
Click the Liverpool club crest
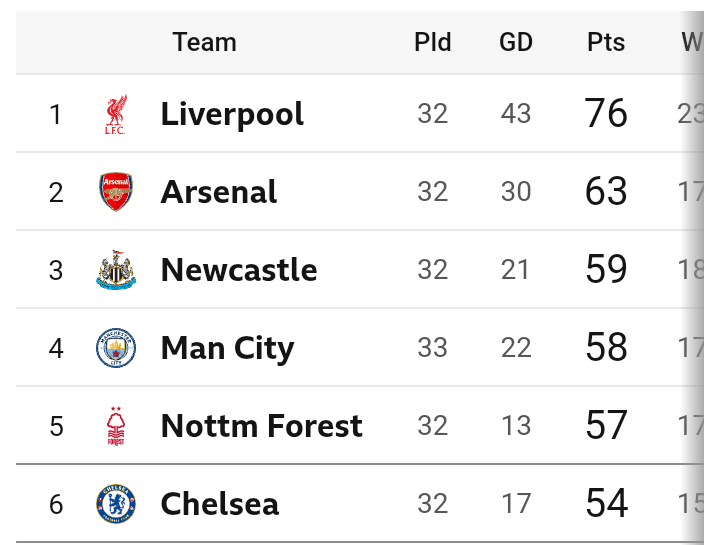pyautogui.click(x=116, y=114)
